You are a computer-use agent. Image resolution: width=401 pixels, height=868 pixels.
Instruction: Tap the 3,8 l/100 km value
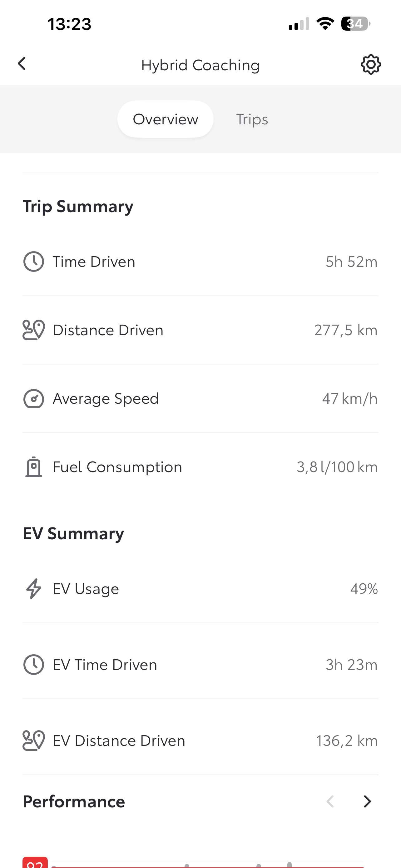(x=337, y=467)
